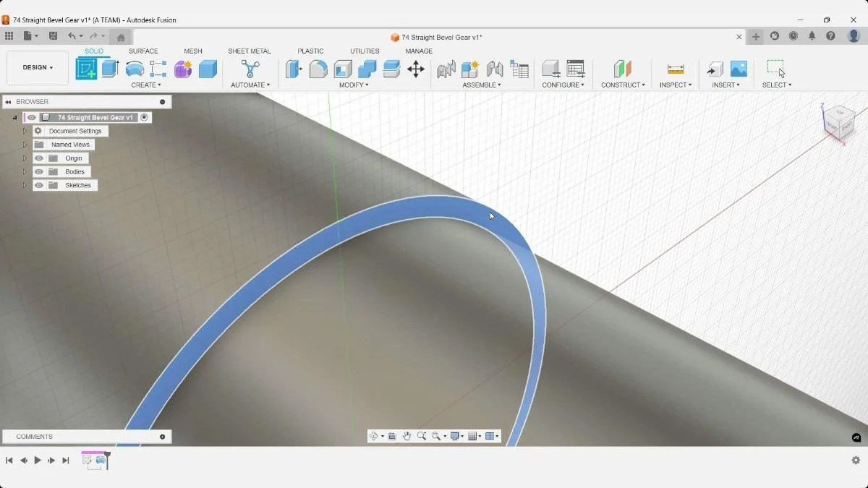Open the Data Panel grid icon
Screen dimensions: 868x488
[9, 36]
